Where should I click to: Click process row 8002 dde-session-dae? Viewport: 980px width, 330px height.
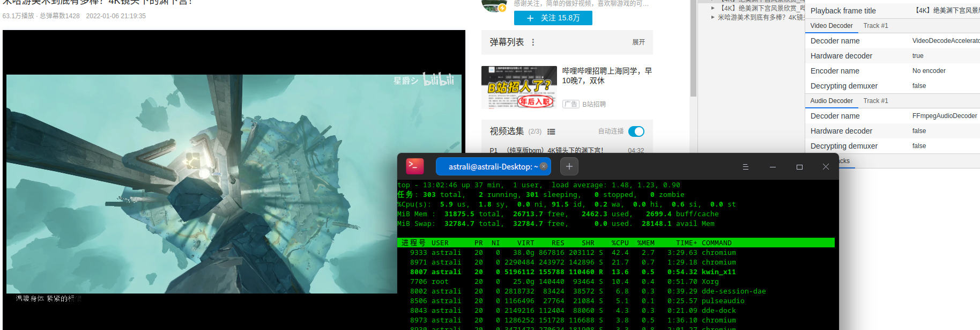pyautogui.click(x=616, y=291)
